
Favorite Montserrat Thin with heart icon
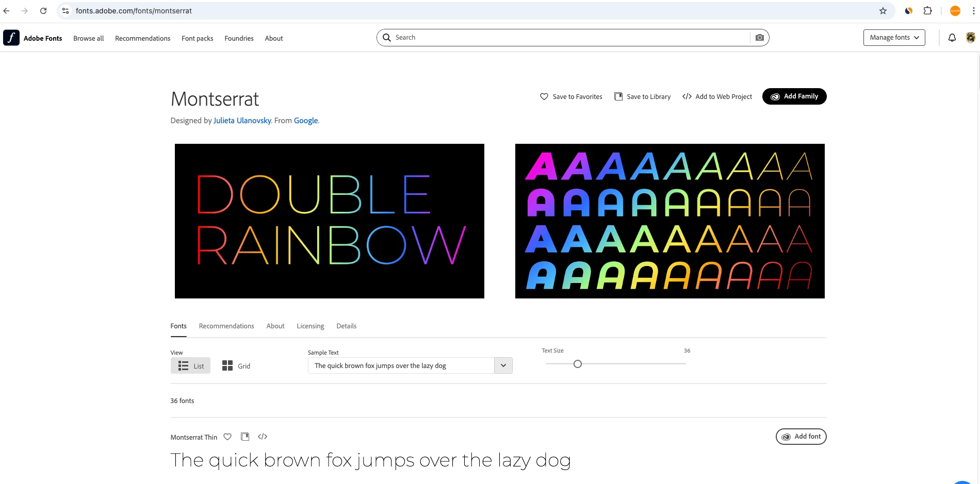point(227,437)
